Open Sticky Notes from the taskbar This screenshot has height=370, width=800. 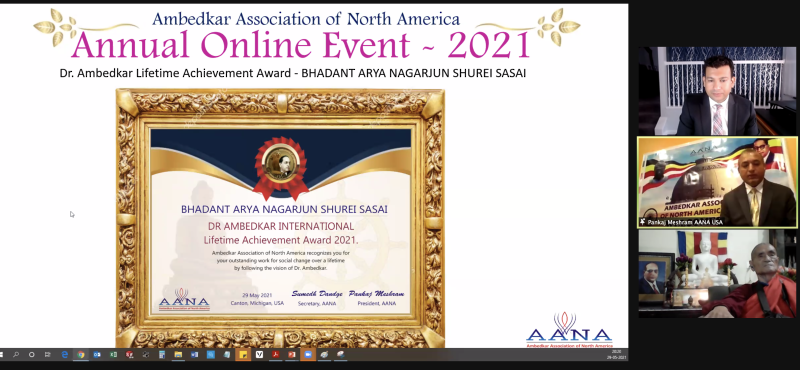point(243,355)
